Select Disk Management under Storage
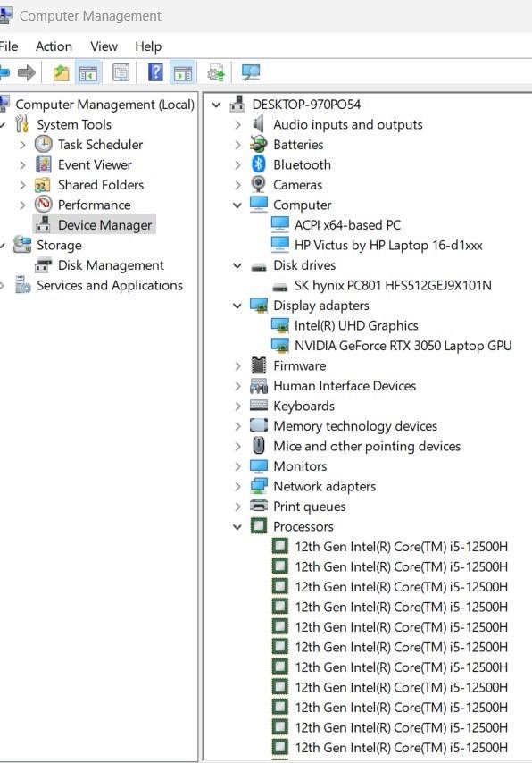This screenshot has width=532, height=763. 112,264
